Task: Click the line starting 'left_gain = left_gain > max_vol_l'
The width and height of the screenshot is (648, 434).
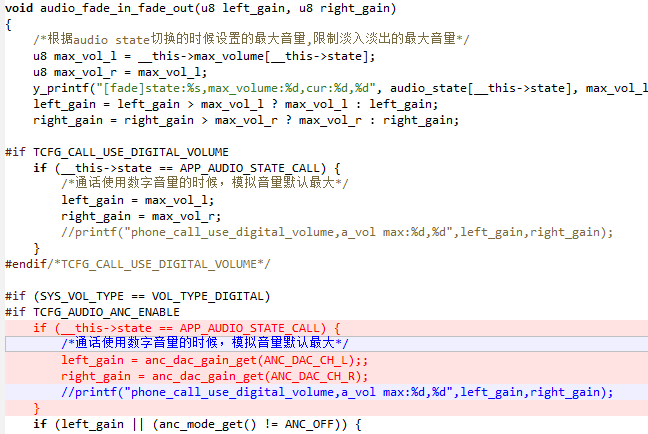Action: click(236, 104)
